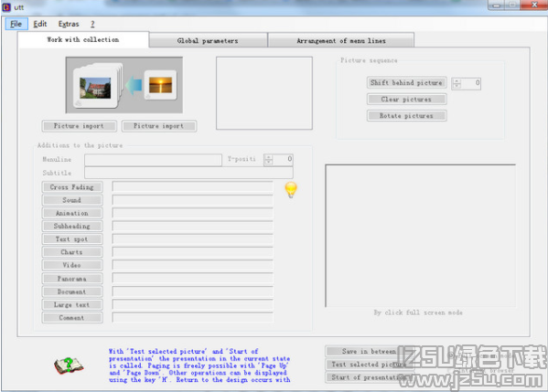Click the Test selected picture button
The image size is (548, 392).
point(370,365)
